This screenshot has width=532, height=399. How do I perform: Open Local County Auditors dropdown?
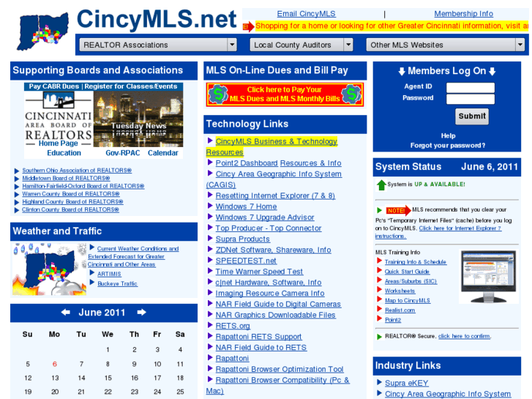coord(301,45)
